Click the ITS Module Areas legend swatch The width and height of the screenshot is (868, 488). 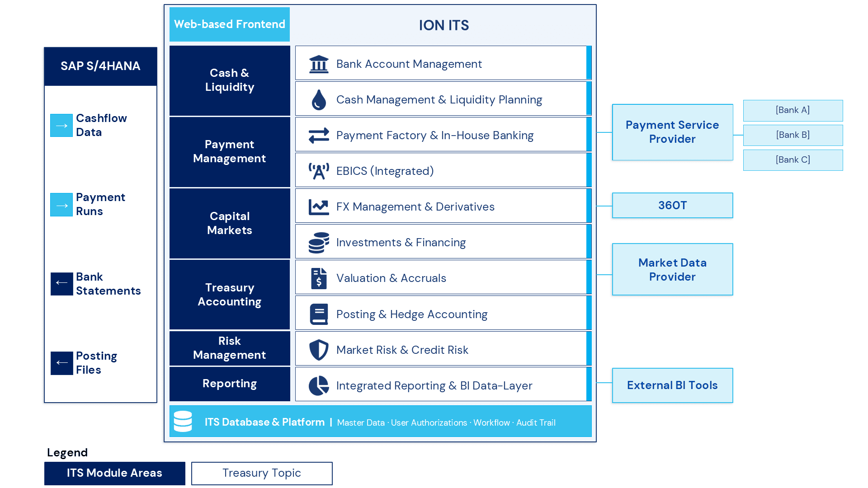coord(115,473)
